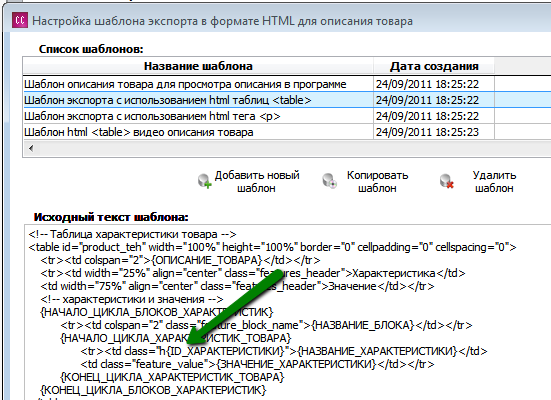Click the {НАЗВАНИЕ_БЛОКА} line in source text
Viewport: 551px width, 400px height.
click(x=266, y=325)
